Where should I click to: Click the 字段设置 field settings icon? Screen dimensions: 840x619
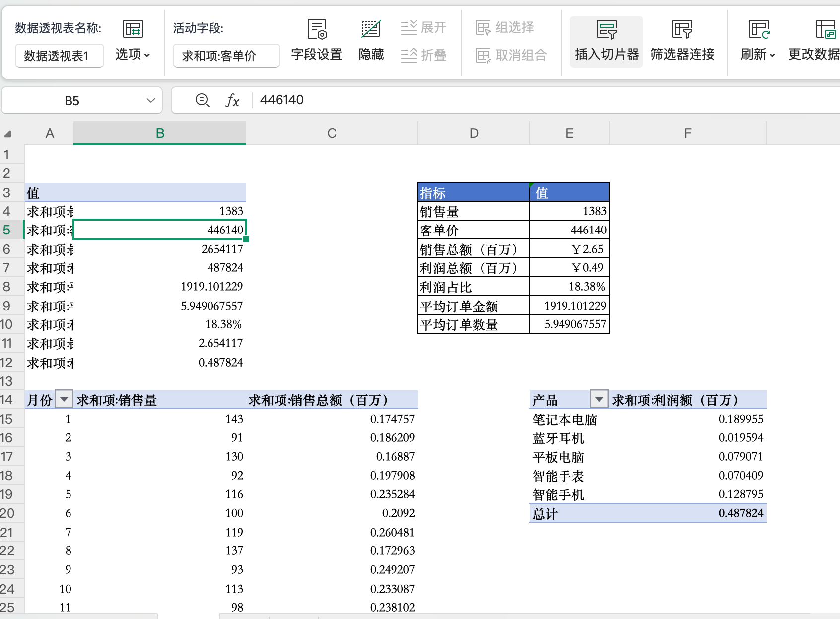317,29
